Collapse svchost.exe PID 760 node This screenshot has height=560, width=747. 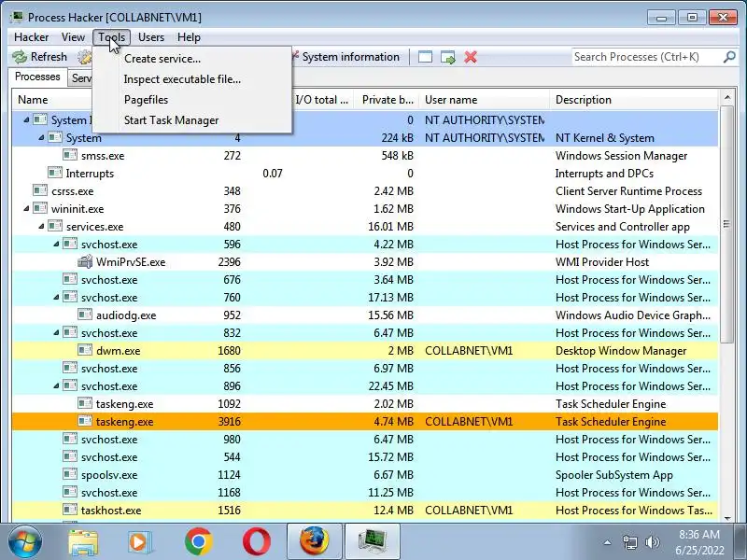tap(56, 297)
